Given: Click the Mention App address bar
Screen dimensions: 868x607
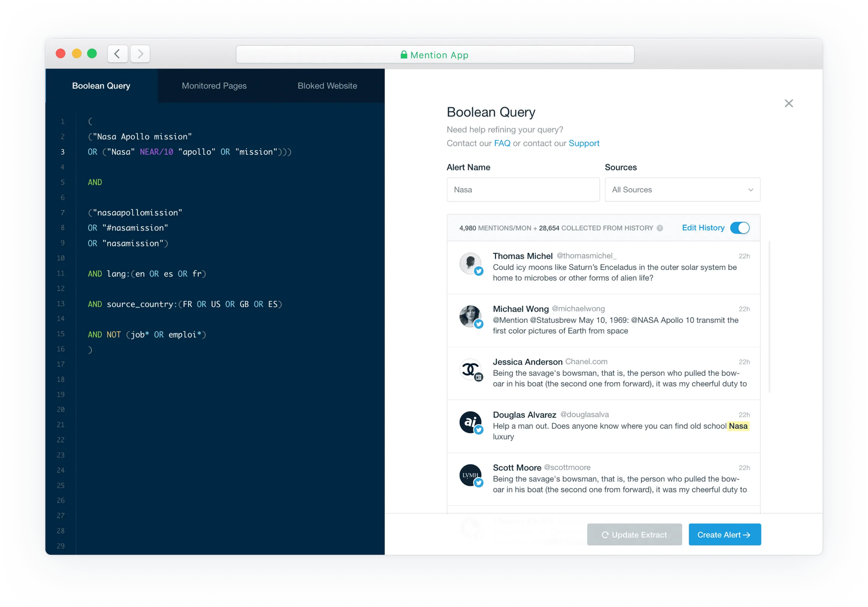Looking at the screenshot, I should tap(435, 54).
